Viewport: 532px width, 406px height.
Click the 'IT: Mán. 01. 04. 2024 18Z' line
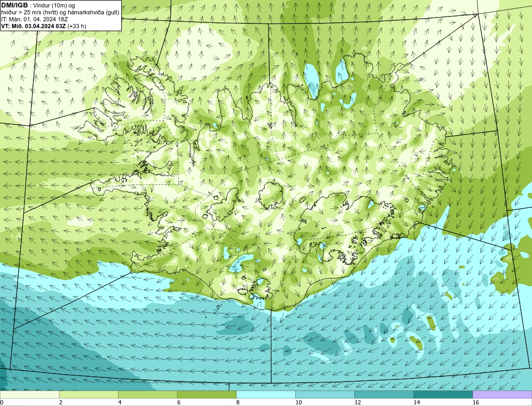tap(34, 19)
